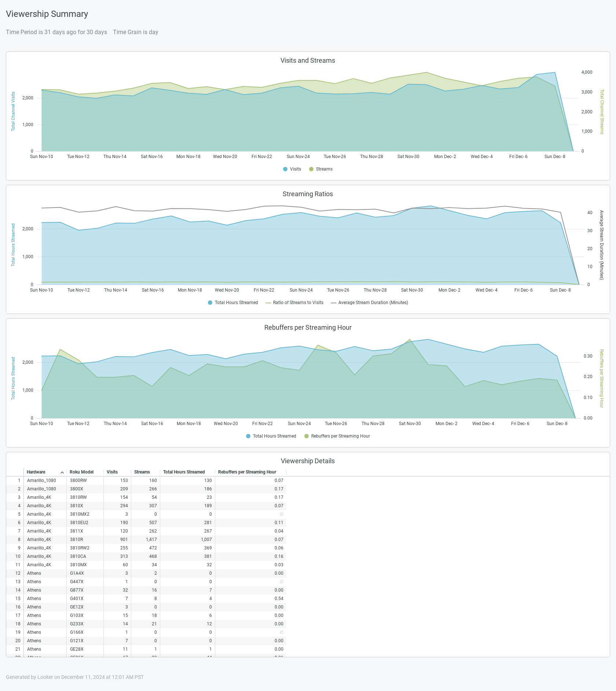Click visits value 901
Viewport: 616px width, 691px height.
click(x=124, y=540)
